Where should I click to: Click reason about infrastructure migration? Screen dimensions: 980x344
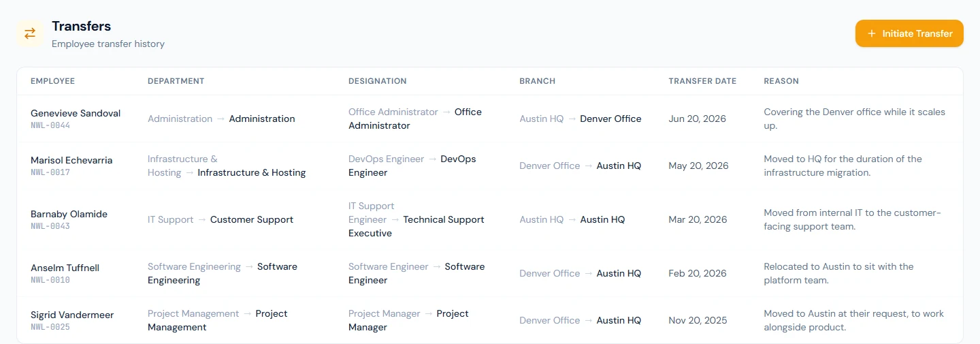coord(843,166)
